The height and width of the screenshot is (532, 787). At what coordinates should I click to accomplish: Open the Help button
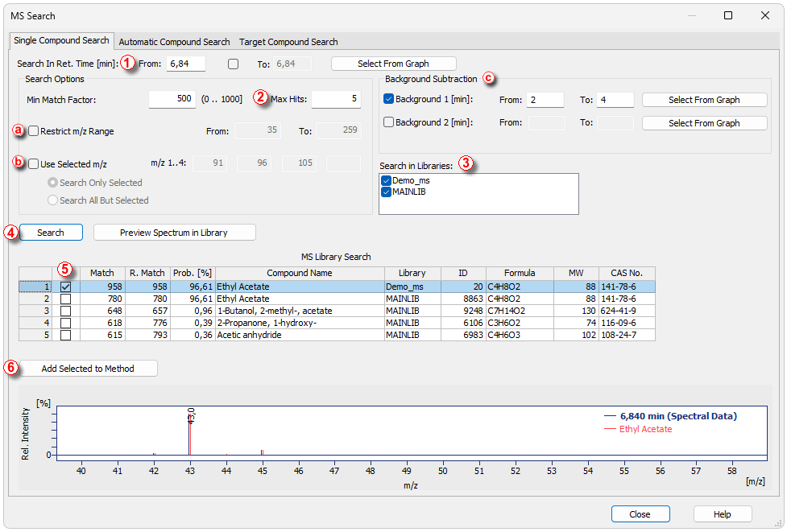click(x=722, y=514)
